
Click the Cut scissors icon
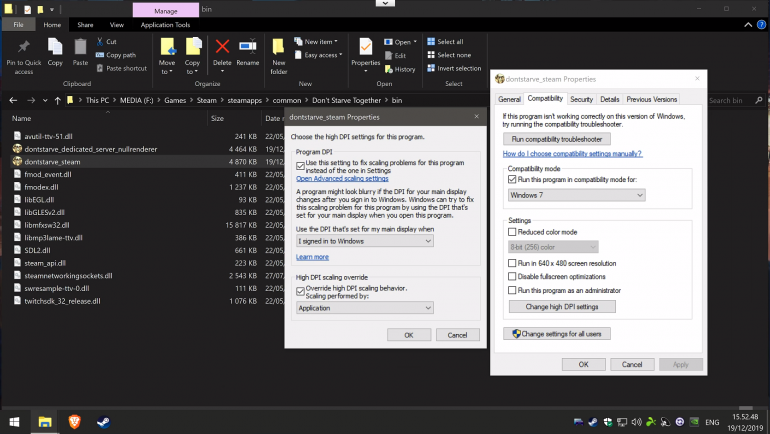coord(100,42)
